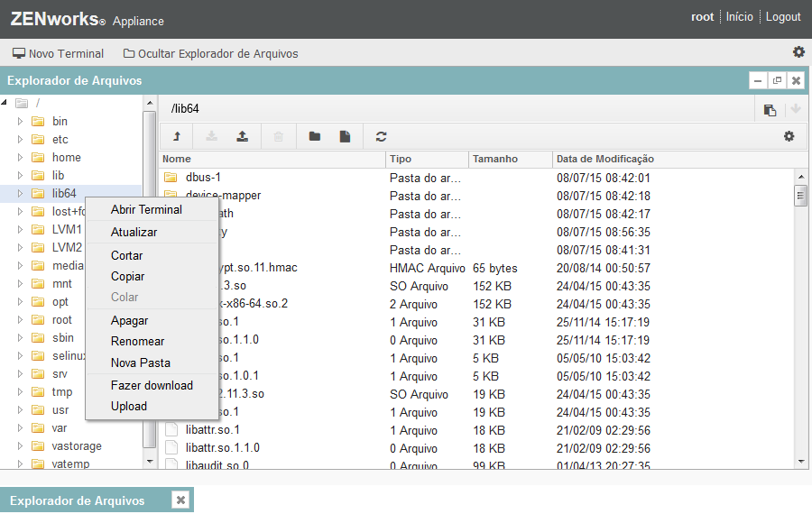Expand the bin folder tree node
This screenshot has height=514, width=812.
(21, 121)
